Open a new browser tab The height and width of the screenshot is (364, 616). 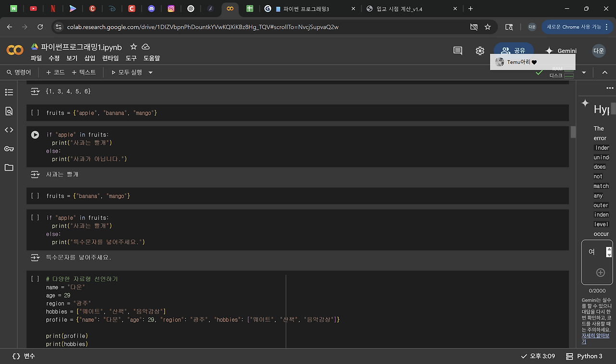470,9
